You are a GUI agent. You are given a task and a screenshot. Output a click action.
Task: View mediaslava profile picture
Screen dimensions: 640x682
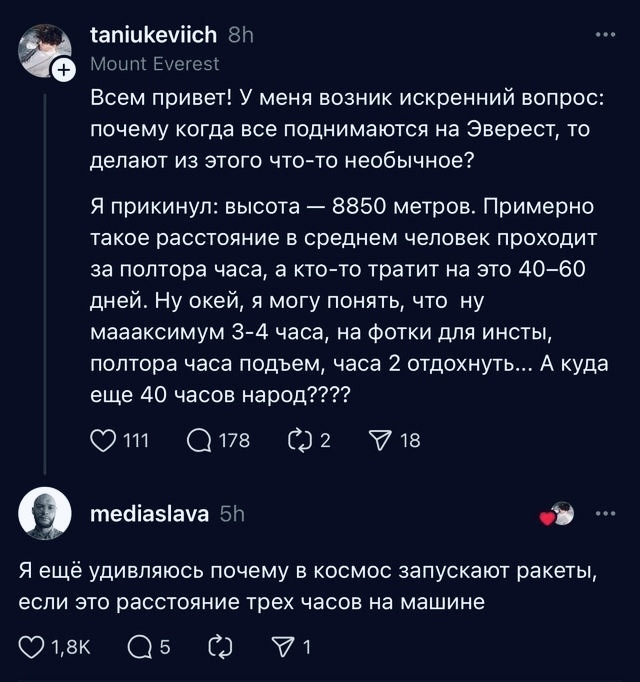pyautogui.click(x=45, y=514)
